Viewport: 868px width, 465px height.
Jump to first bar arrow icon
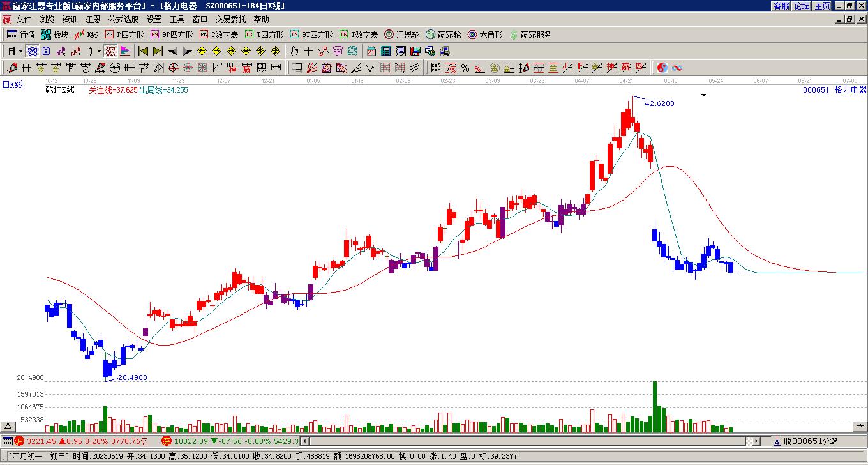coord(144,51)
